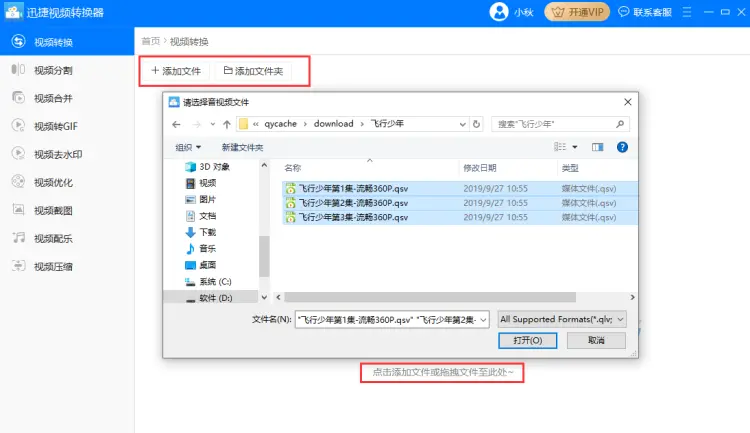Click the 打开(O) button
The height and width of the screenshot is (433, 750).
(528, 340)
